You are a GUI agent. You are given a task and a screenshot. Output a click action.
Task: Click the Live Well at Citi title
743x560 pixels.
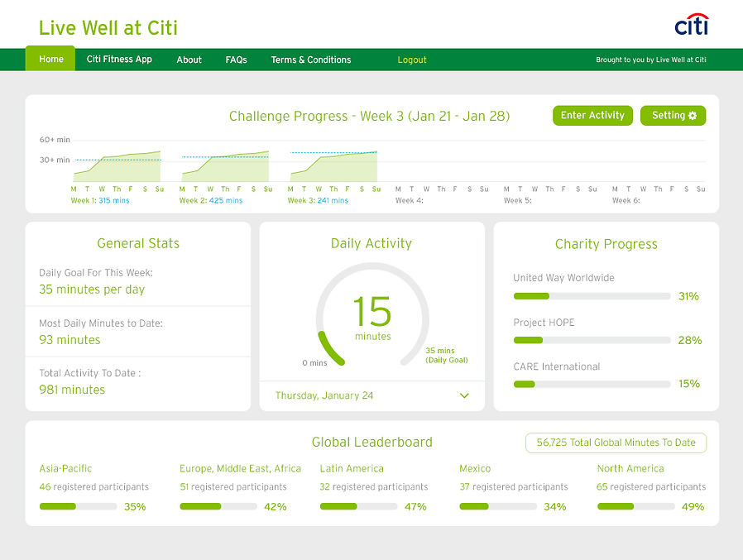(108, 28)
